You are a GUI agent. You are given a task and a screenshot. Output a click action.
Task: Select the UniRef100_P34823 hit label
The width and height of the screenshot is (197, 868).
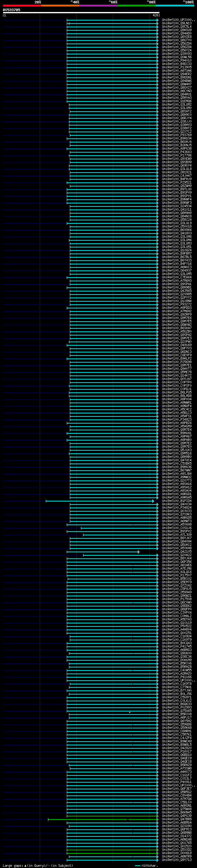176,419
